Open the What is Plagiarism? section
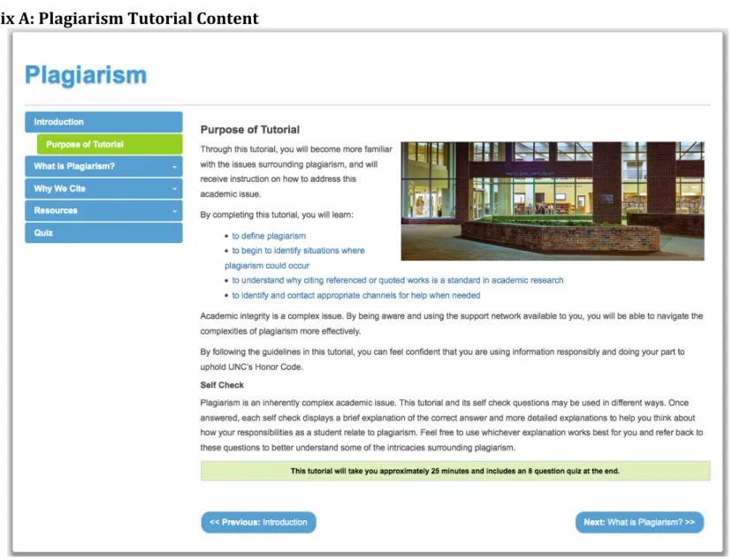The width and height of the screenshot is (732, 560). [103, 166]
